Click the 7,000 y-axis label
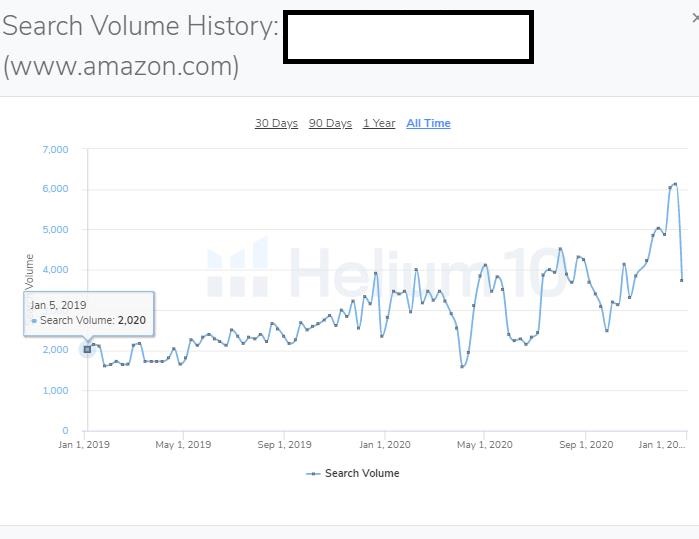This screenshot has height=539, width=699. pyautogui.click(x=55, y=150)
